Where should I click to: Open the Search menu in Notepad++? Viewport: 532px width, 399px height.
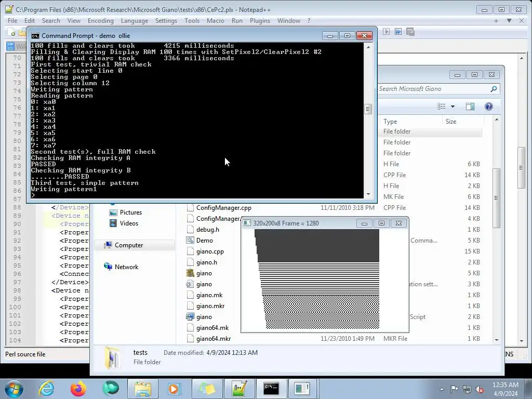[x=51, y=21]
